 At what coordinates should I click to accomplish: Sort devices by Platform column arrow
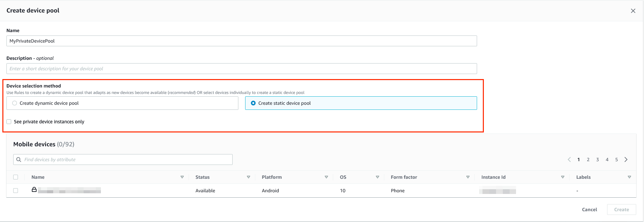[326, 177]
